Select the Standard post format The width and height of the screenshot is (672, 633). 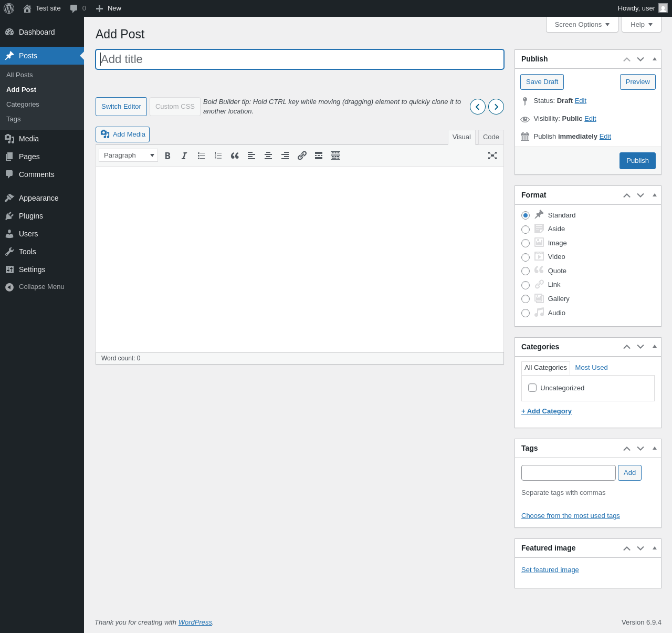coord(526,215)
